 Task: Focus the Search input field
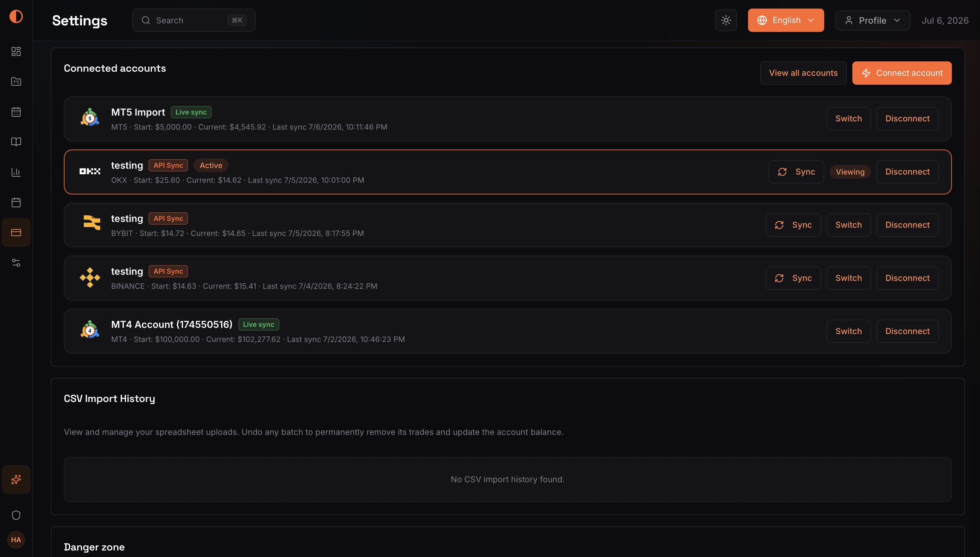194,20
